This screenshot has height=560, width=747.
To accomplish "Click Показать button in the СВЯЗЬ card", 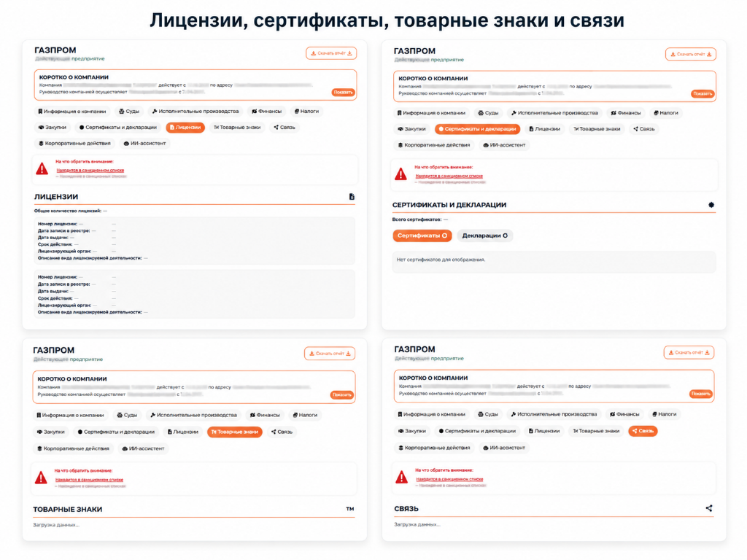I will (x=701, y=394).
